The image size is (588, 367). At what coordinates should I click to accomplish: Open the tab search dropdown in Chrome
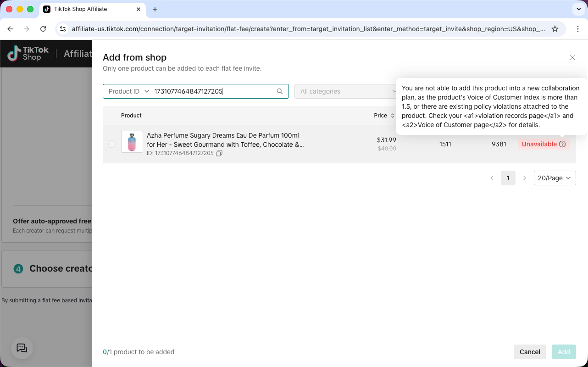pyautogui.click(x=579, y=9)
